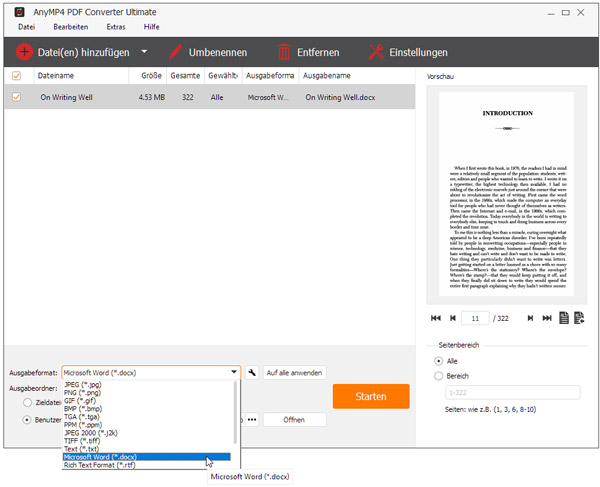Go to next preview page
Screen dimensions: 600x487
click(x=530, y=318)
